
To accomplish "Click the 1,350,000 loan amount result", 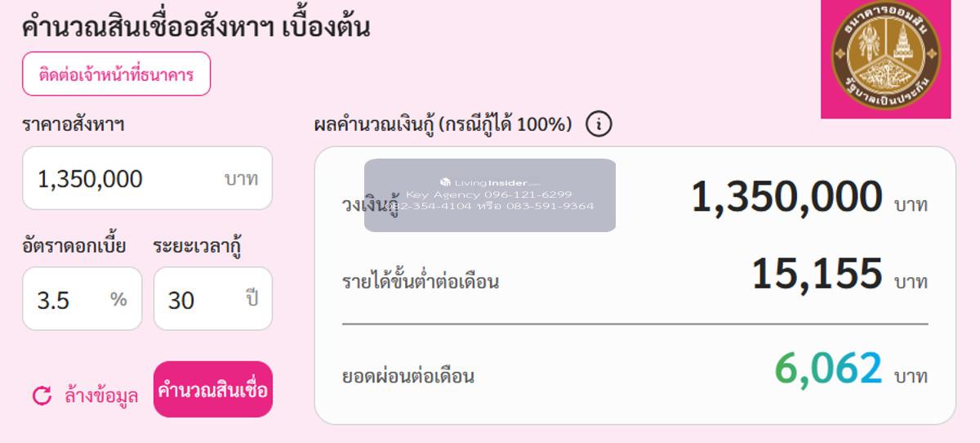I will coord(786,197).
